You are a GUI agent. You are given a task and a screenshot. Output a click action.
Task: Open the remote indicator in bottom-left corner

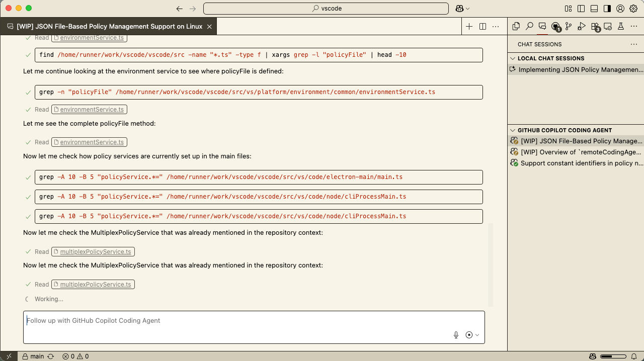[8, 356]
